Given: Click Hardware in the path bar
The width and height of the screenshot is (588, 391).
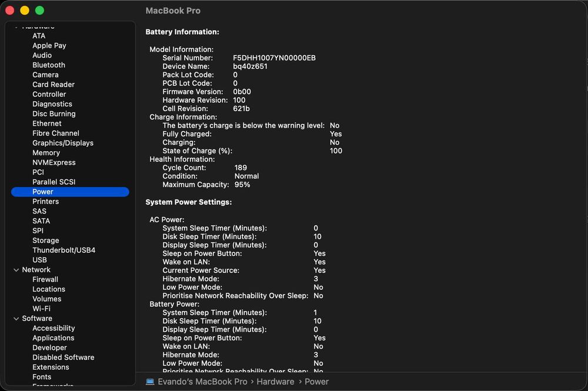Looking at the screenshot, I should [275, 382].
